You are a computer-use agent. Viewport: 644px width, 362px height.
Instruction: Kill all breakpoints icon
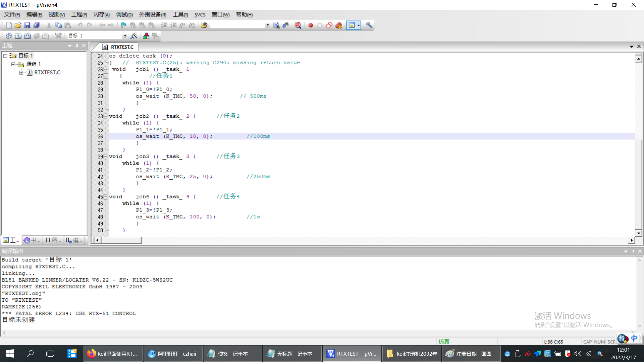(x=339, y=25)
